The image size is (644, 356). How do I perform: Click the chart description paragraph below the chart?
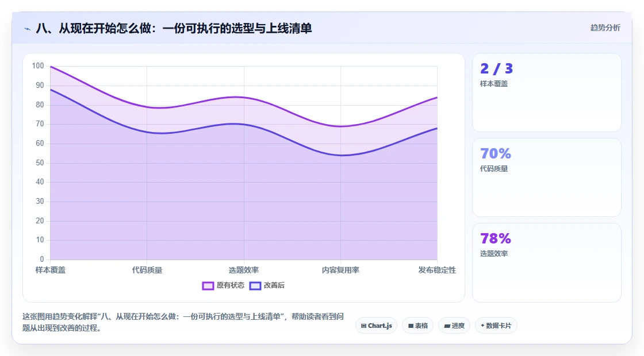pos(183,322)
